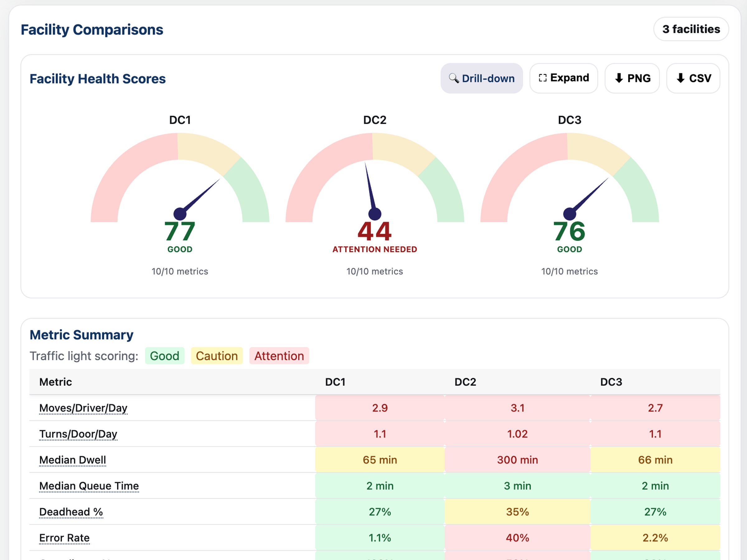Click the expand brackets icon
The image size is (747, 560).
tap(542, 78)
